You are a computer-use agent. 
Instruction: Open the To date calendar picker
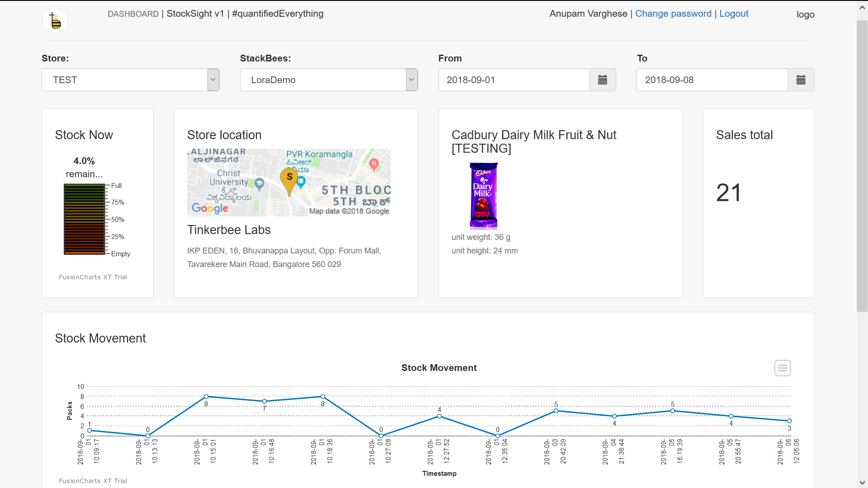[x=801, y=80]
